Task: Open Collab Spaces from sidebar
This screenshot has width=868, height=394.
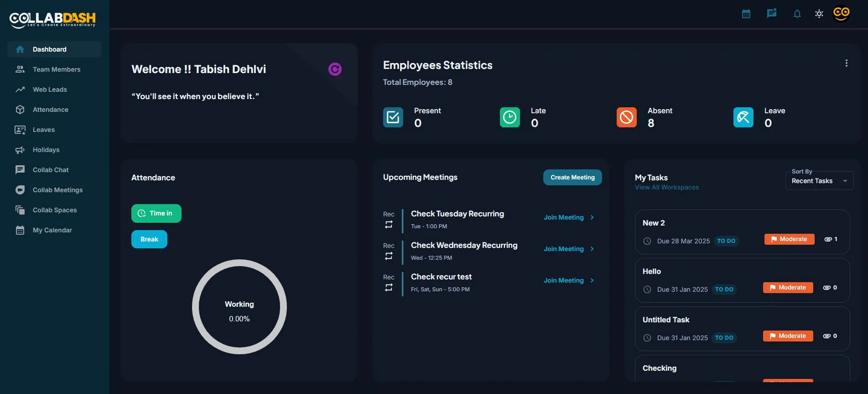Action: 54,210
